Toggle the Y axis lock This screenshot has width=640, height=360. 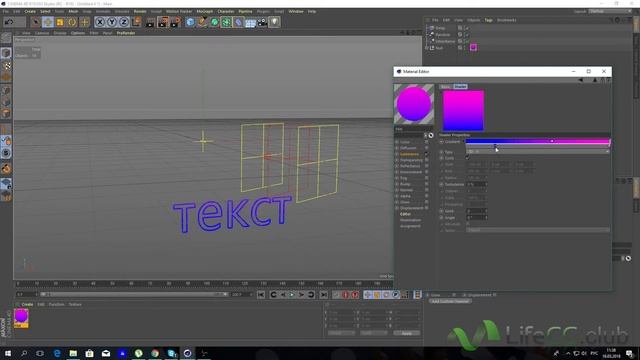112,22
